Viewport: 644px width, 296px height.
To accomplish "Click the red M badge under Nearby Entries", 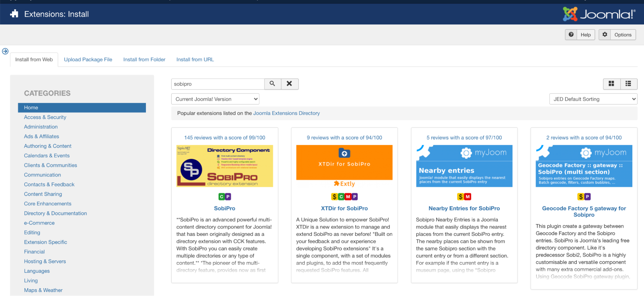I will click(468, 197).
